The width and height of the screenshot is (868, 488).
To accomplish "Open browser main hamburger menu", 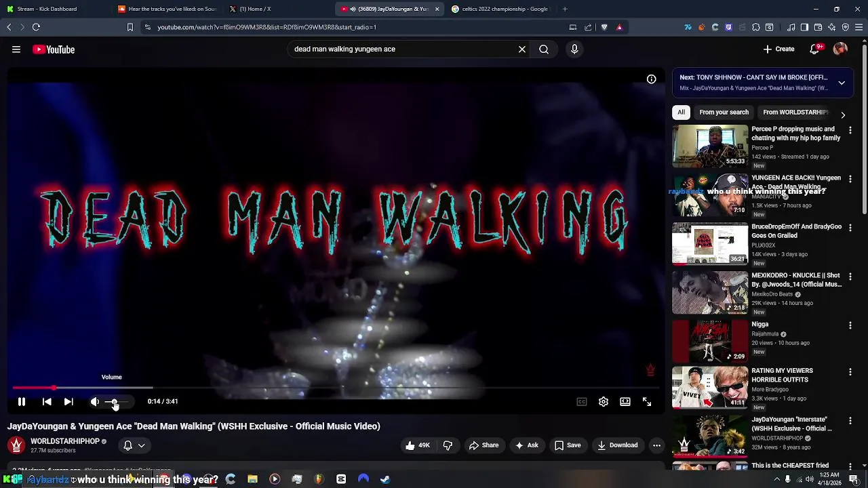I will pos(859,27).
